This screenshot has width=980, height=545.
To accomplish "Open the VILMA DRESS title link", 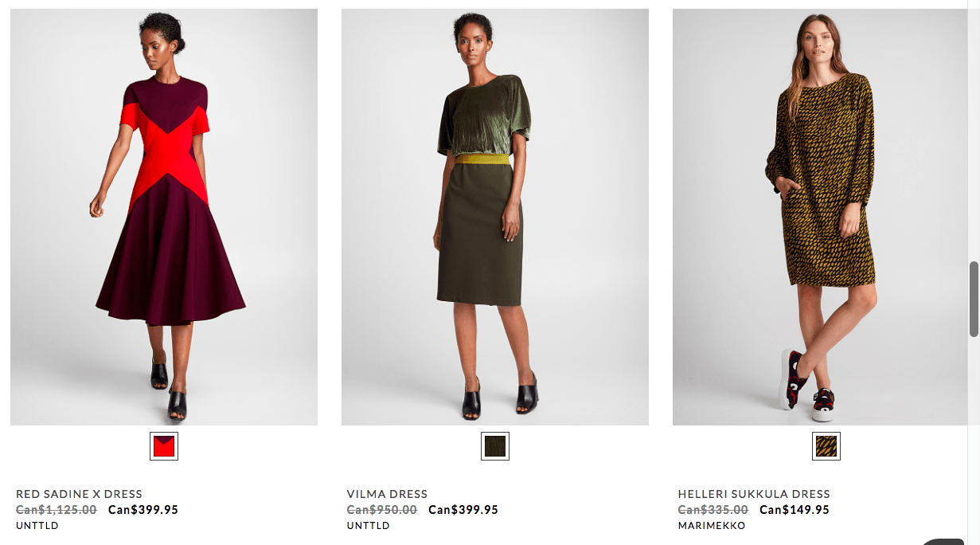I will (x=387, y=494).
